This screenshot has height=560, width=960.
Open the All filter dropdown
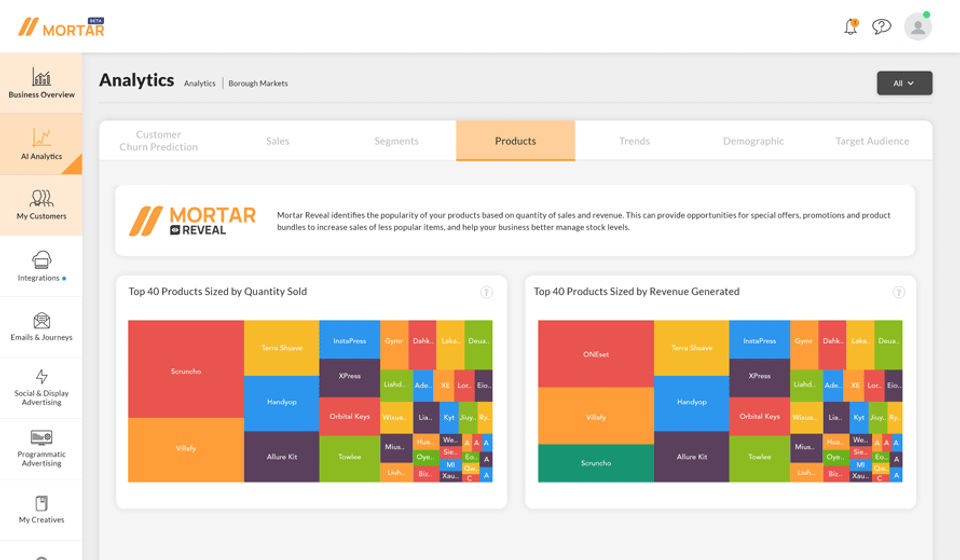point(904,83)
